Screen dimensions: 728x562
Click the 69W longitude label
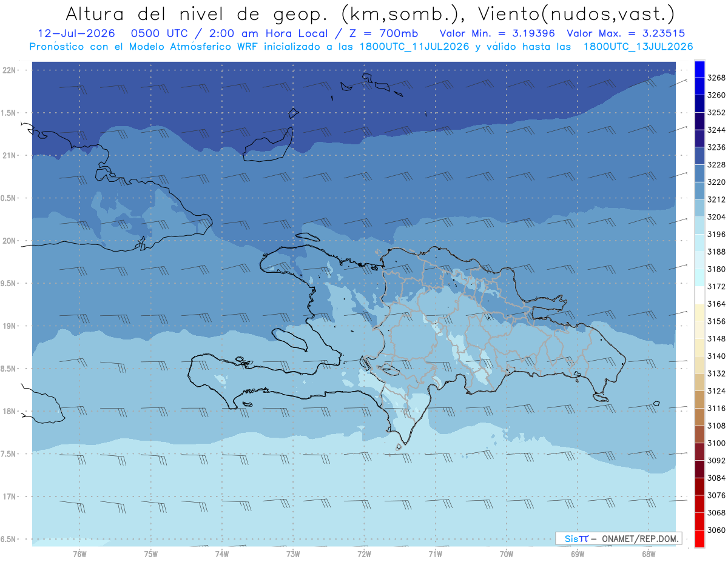[578, 554]
